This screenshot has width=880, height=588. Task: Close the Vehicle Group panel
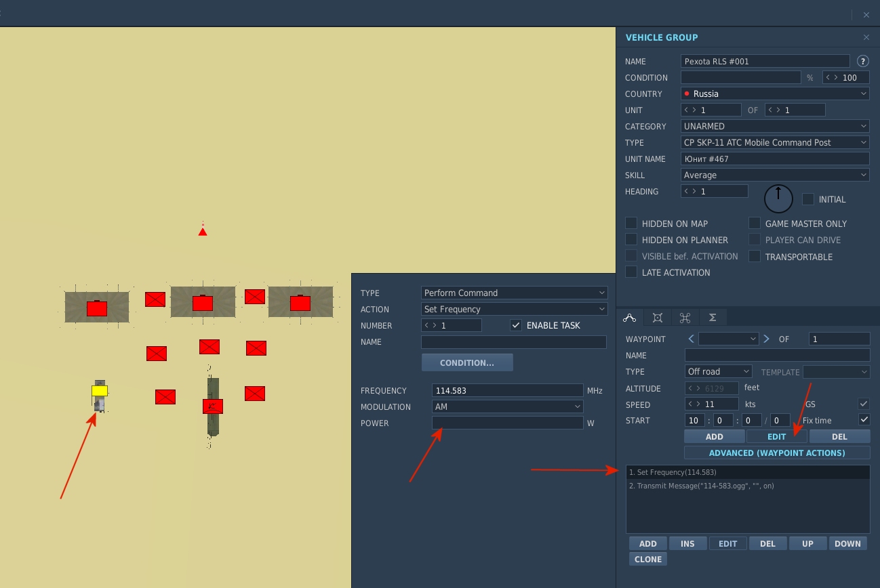pyautogui.click(x=866, y=37)
